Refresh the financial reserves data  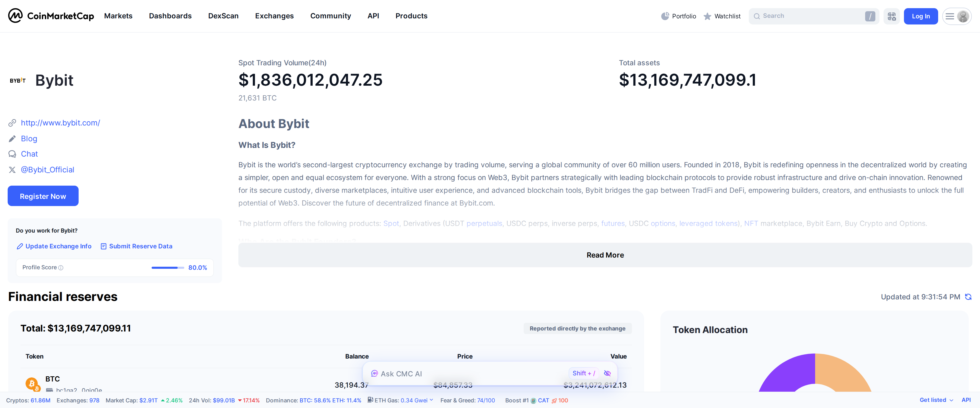(x=969, y=297)
